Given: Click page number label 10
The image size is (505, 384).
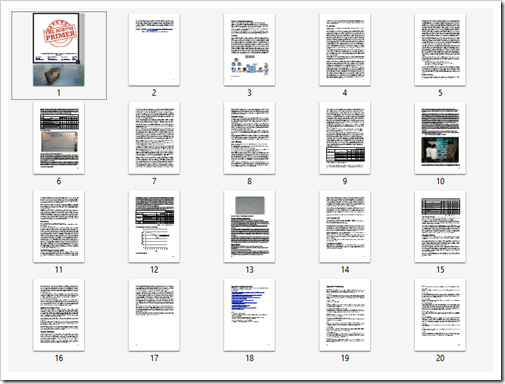Looking at the screenshot, I should (x=440, y=181).
